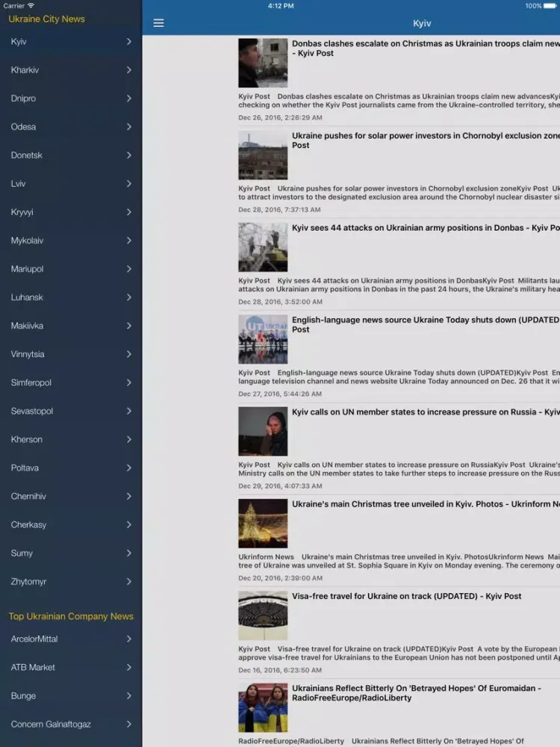Select Kherson city news
The image size is (560, 747).
click(71, 439)
